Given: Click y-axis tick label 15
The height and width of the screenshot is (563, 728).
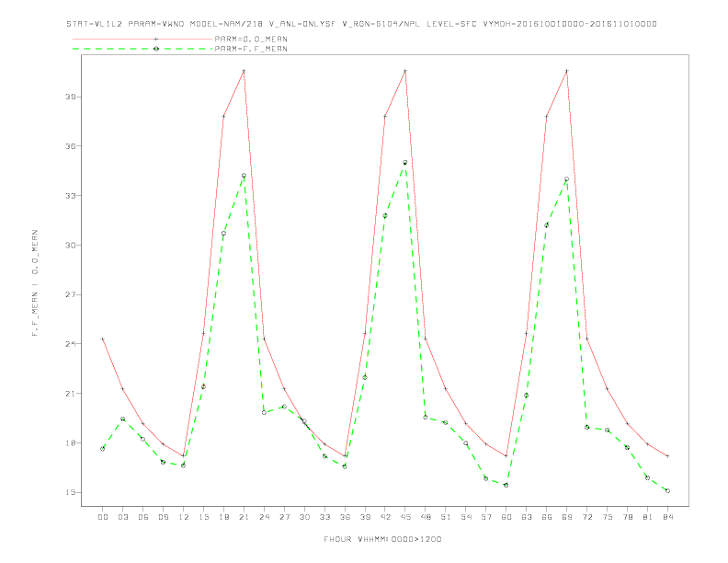Looking at the screenshot, I should pos(71,492).
